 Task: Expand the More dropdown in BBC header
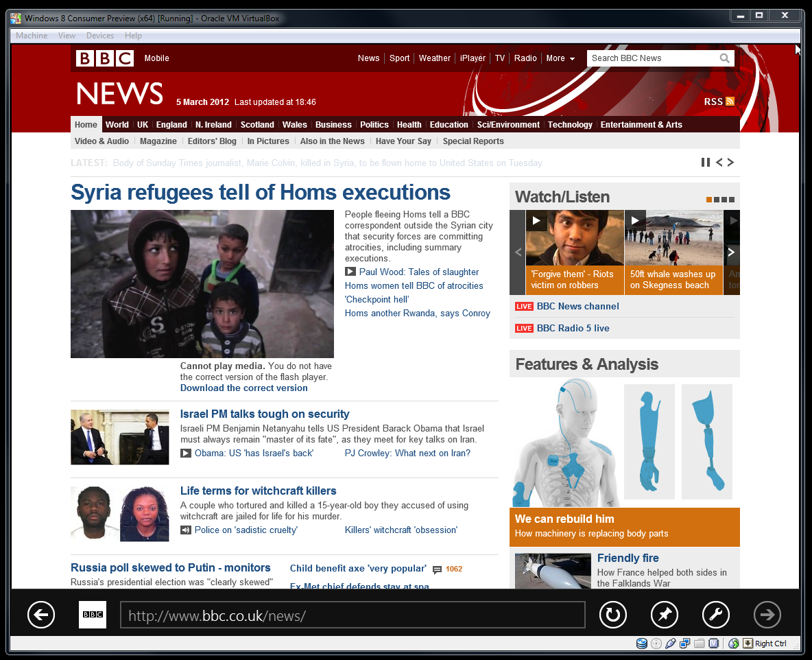point(560,58)
